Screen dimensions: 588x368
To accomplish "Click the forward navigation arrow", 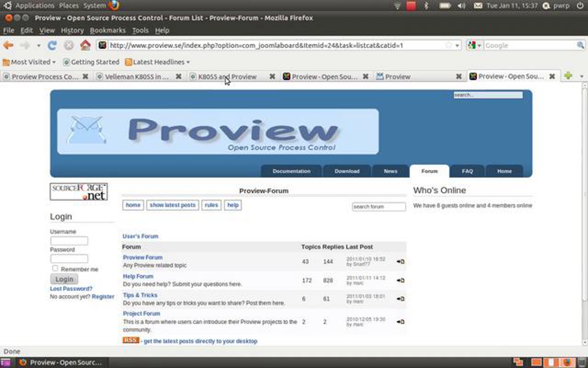I will pos(24,45).
